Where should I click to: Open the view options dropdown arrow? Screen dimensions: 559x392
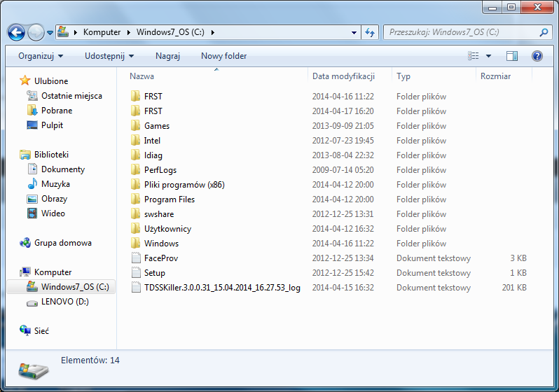click(488, 56)
